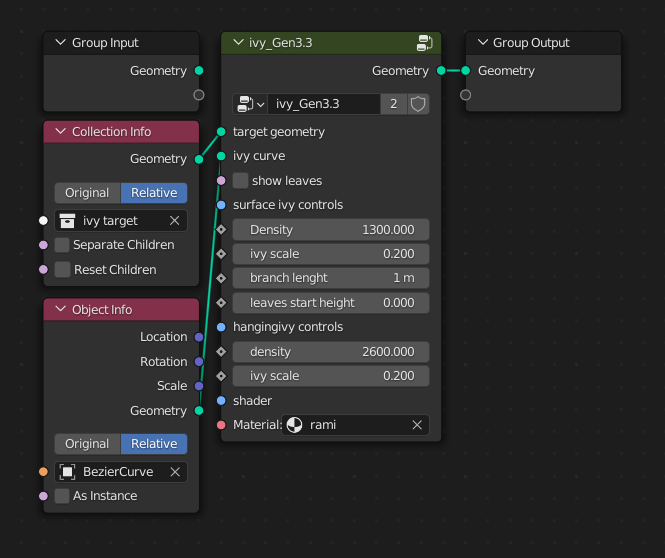Viewport: 665px width, 558px height.
Task: Click the node group icon in ivy_Gen3.3 header
Action: pyautogui.click(x=424, y=43)
